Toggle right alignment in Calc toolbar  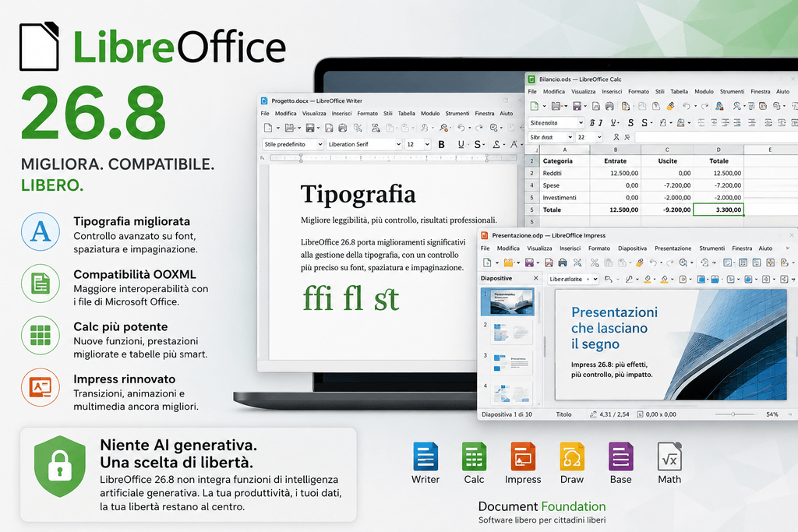coord(726,123)
